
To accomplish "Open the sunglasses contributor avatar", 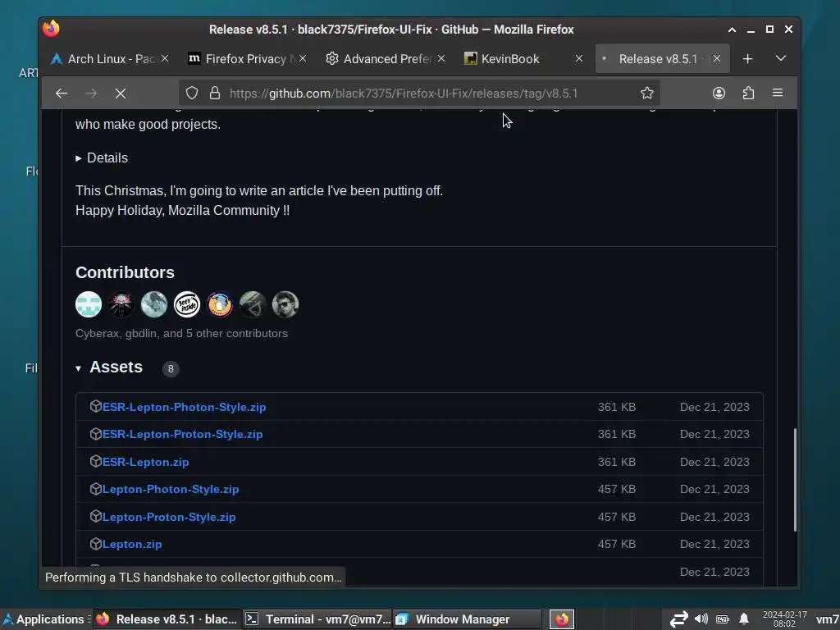I will tap(285, 305).
